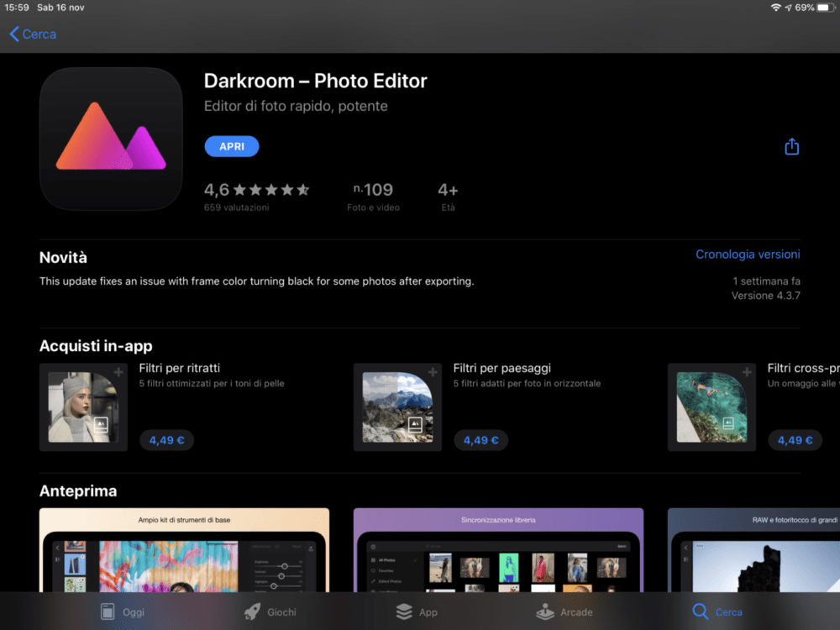
Task: Tap the 'Filtri per ritratti' title
Action: 180,368
